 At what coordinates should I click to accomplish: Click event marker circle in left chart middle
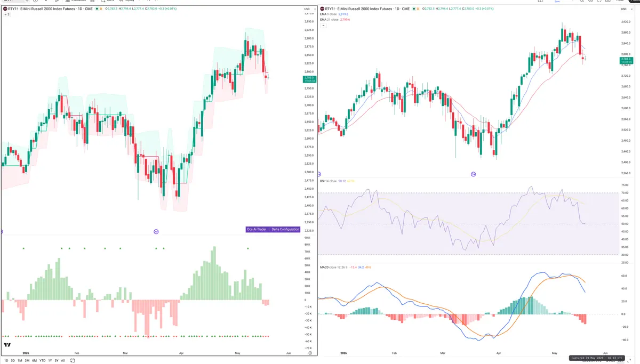[156, 231]
